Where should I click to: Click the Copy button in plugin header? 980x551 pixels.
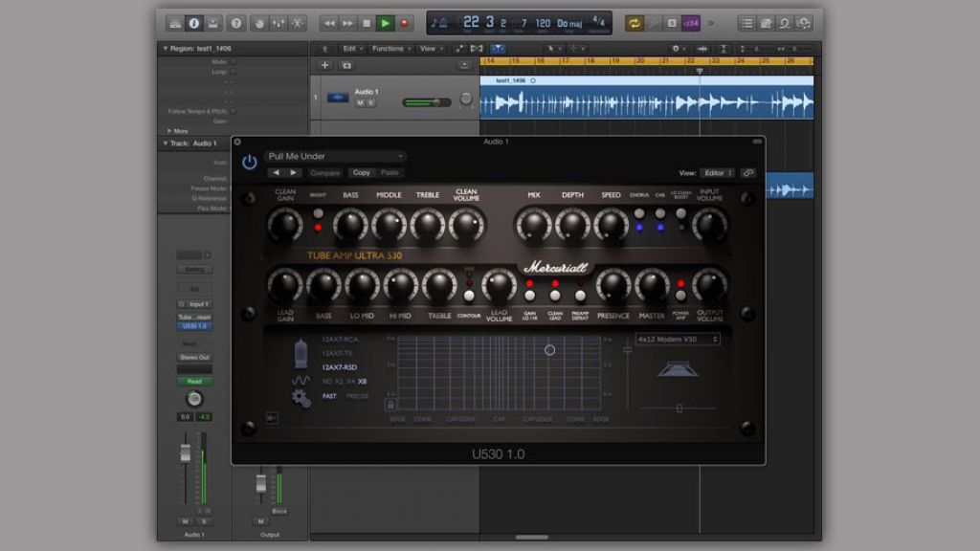pos(361,173)
